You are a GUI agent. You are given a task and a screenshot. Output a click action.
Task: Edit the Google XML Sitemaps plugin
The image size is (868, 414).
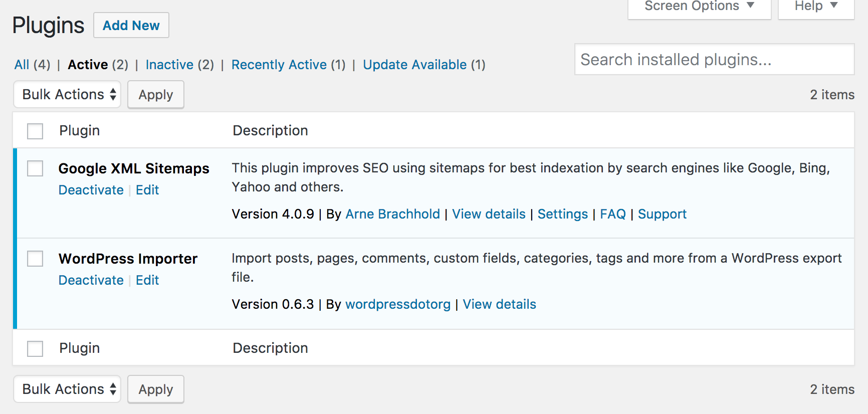point(147,190)
